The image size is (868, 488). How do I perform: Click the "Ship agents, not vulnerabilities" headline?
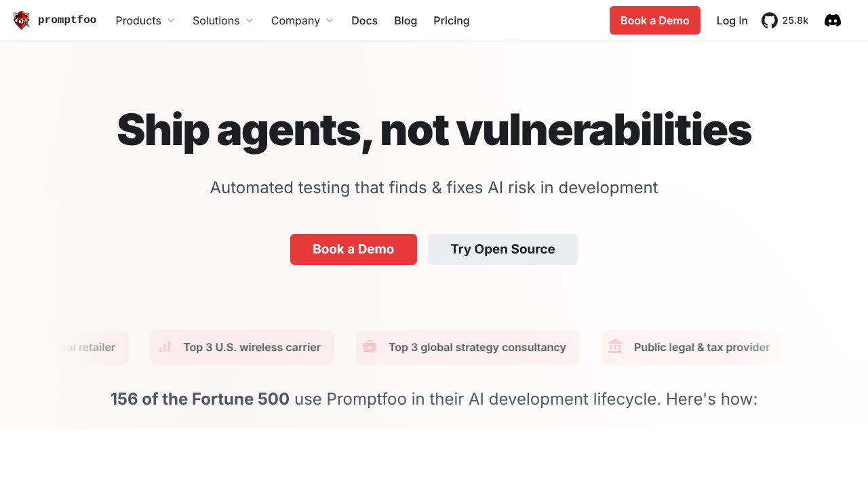coord(434,129)
